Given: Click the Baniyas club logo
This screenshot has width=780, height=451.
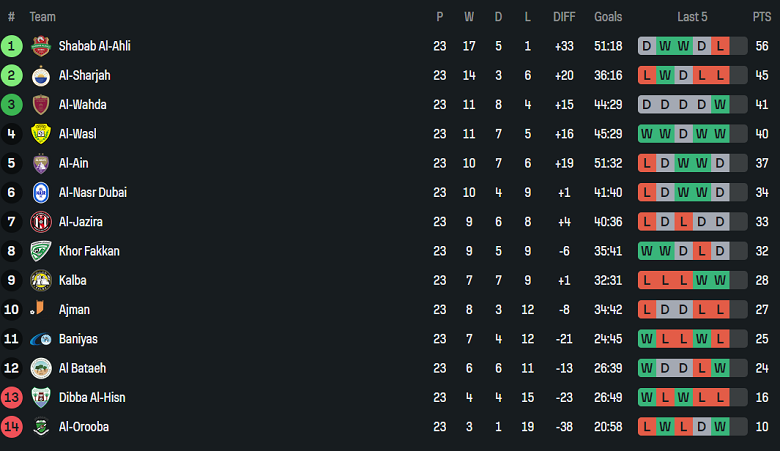Looking at the screenshot, I should click(x=41, y=339).
